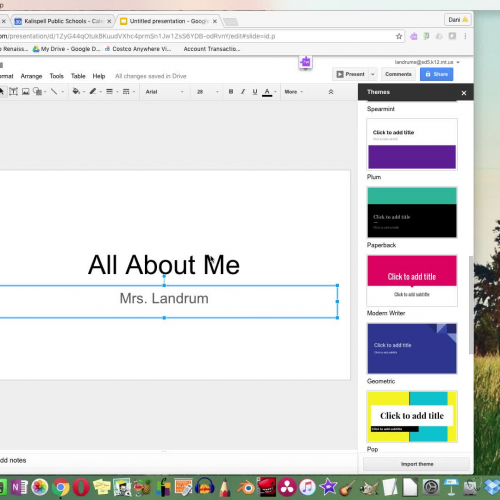The height and width of the screenshot is (500, 500).
Task: Expand the Shape tool dropdown arrow
Action: pos(45,92)
